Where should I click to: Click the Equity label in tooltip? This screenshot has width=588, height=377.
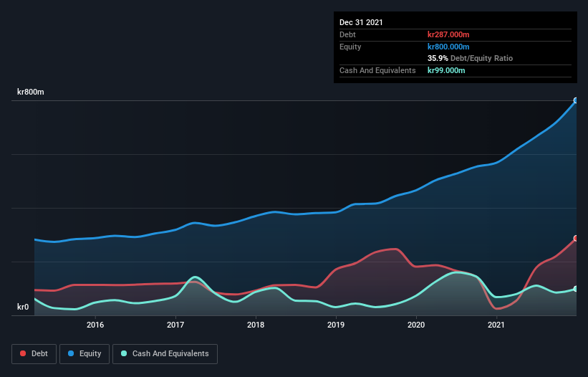(350, 47)
